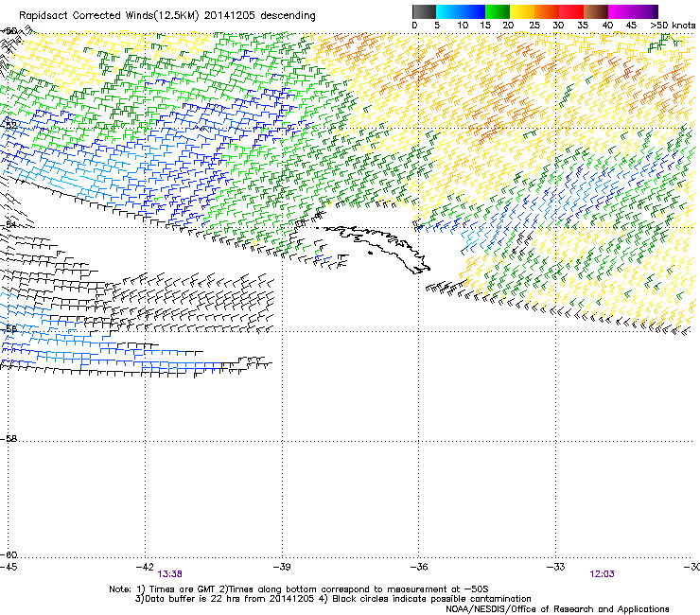This screenshot has height=615, width=700.
Task: Click the yellow 20–25 knots legend swatch
Action: 522,11
